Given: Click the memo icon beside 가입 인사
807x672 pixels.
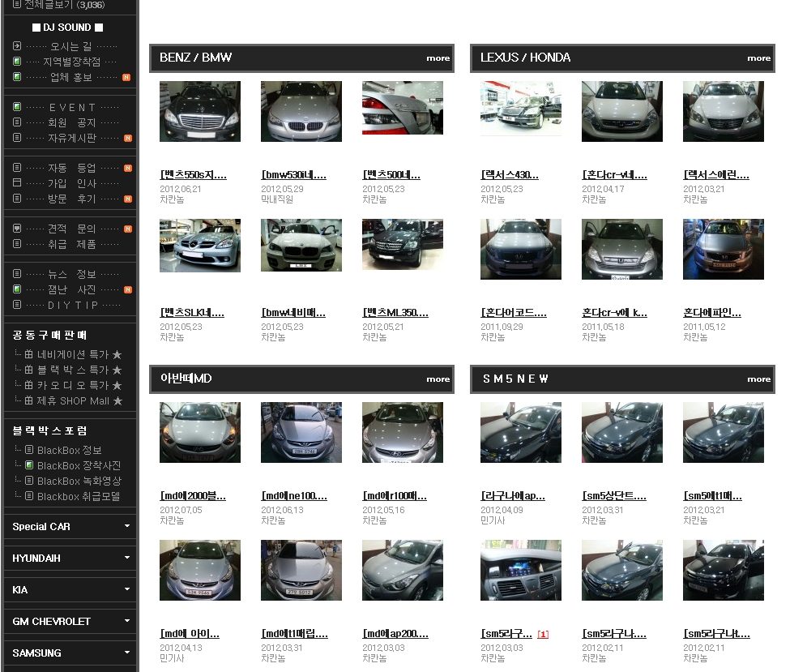Looking at the screenshot, I should point(17,183).
